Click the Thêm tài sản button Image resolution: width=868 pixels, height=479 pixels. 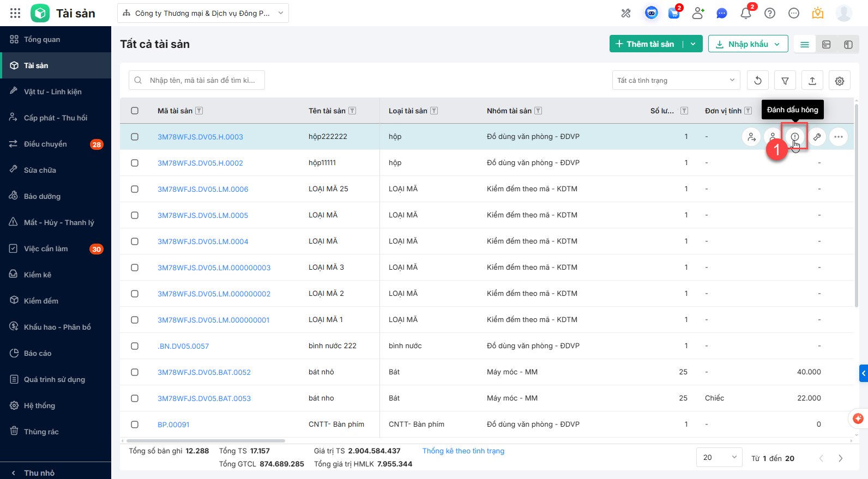coord(646,44)
